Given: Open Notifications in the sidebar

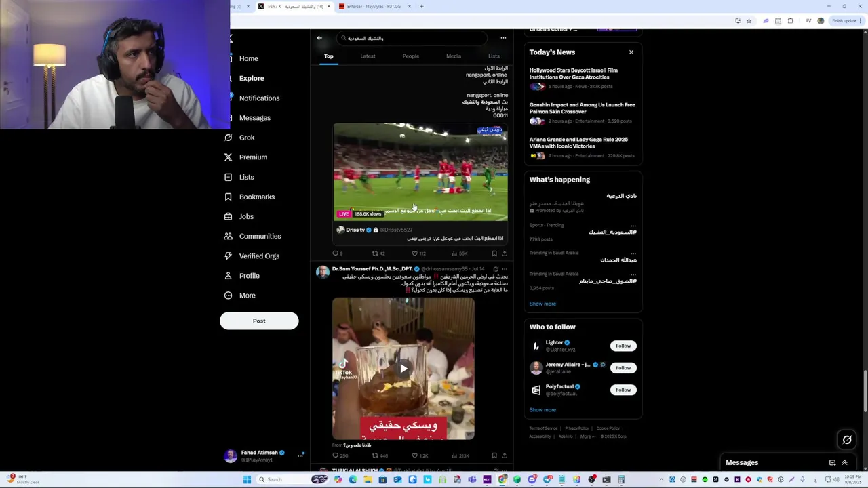Looking at the screenshot, I should pyautogui.click(x=259, y=98).
